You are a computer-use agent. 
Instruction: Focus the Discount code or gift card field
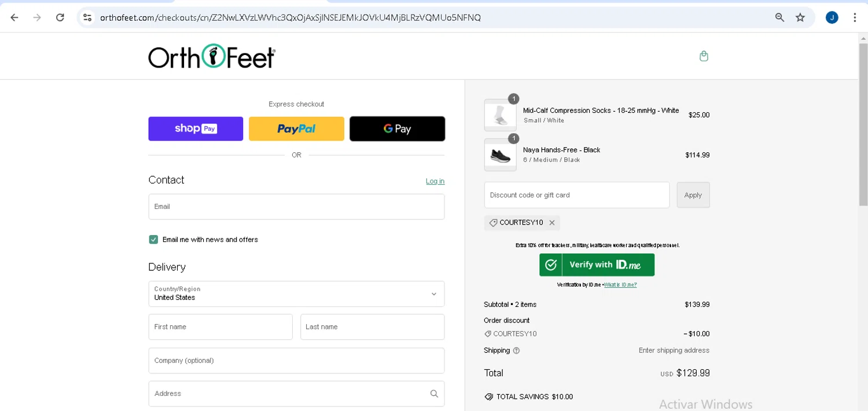577,195
